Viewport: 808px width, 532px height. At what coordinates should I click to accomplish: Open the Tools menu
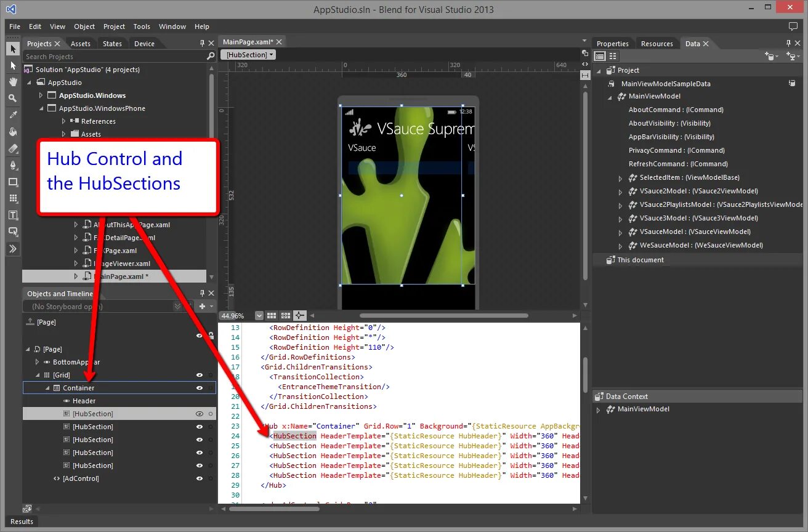142,26
